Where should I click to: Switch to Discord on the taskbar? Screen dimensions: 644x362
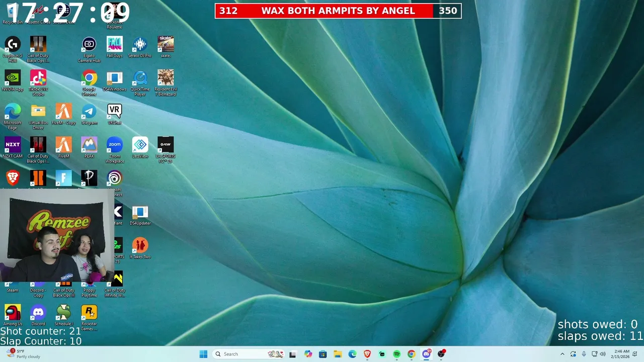tap(426, 354)
